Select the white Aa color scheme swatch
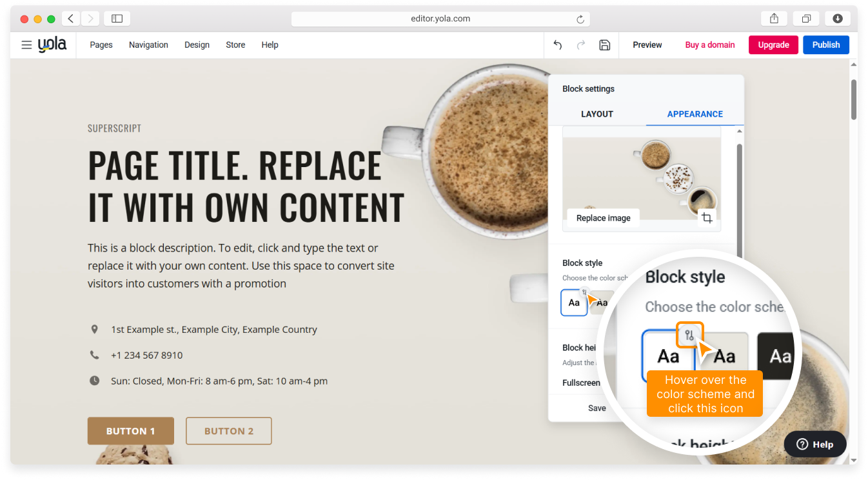Image resolution: width=868 pixels, height=480 pixels. 573,303
